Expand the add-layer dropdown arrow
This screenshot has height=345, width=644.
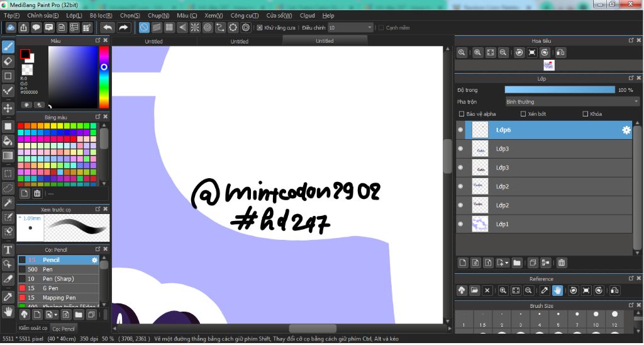pyautogui.click(x=508, y=263)
